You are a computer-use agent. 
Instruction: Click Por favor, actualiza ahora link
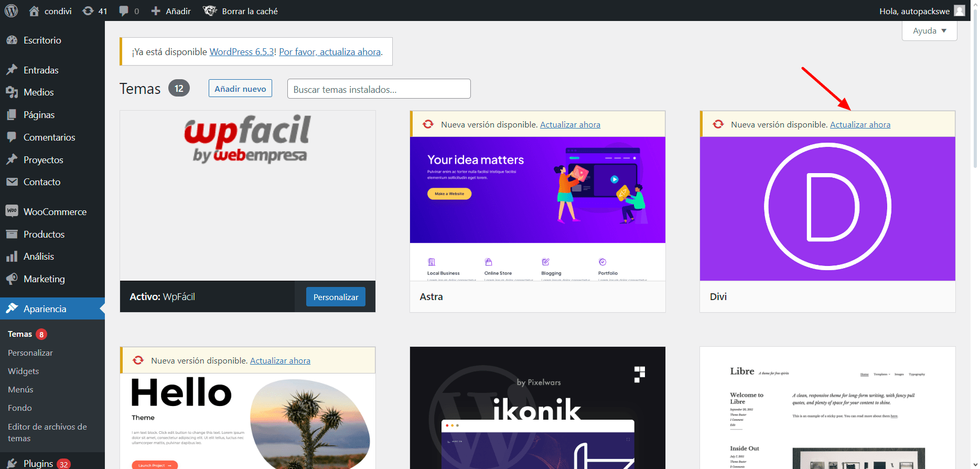(x=330, y=52)
